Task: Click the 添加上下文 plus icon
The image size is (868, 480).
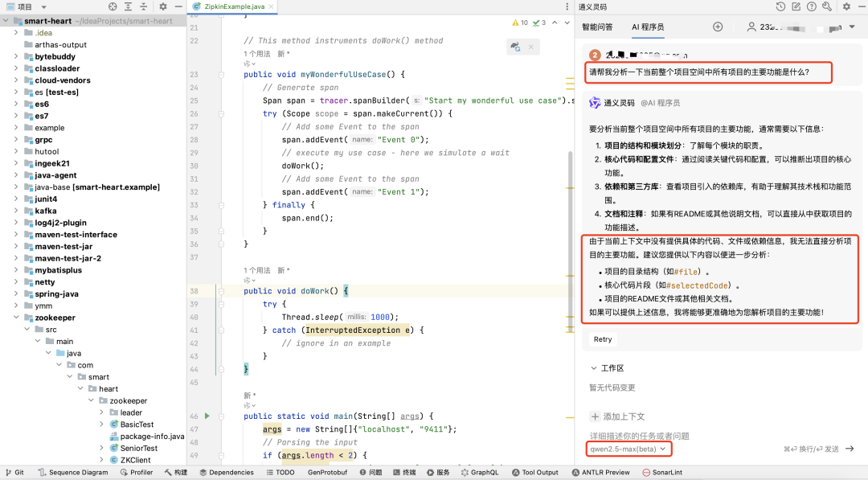Action: [x=595, y=416]
